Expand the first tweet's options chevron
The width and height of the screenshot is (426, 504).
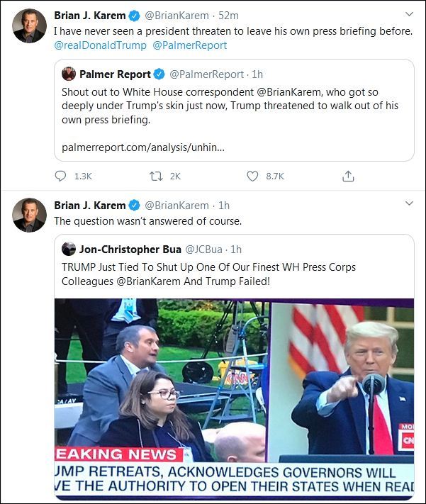pos(409,14)
